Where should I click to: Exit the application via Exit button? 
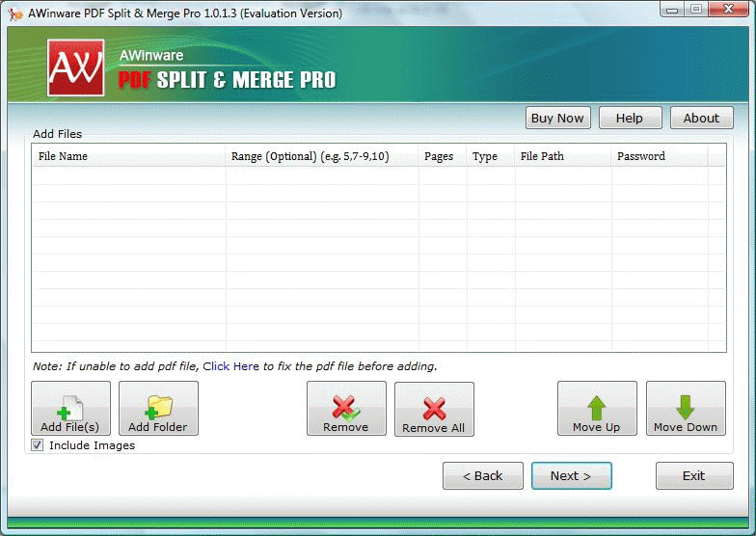(694, 476)
